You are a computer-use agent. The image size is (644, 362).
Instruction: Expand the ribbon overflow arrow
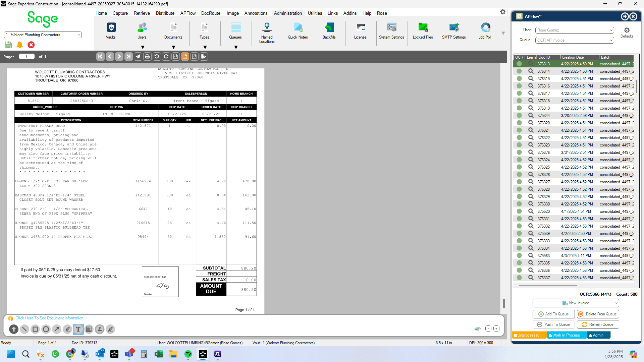[503, 33]
